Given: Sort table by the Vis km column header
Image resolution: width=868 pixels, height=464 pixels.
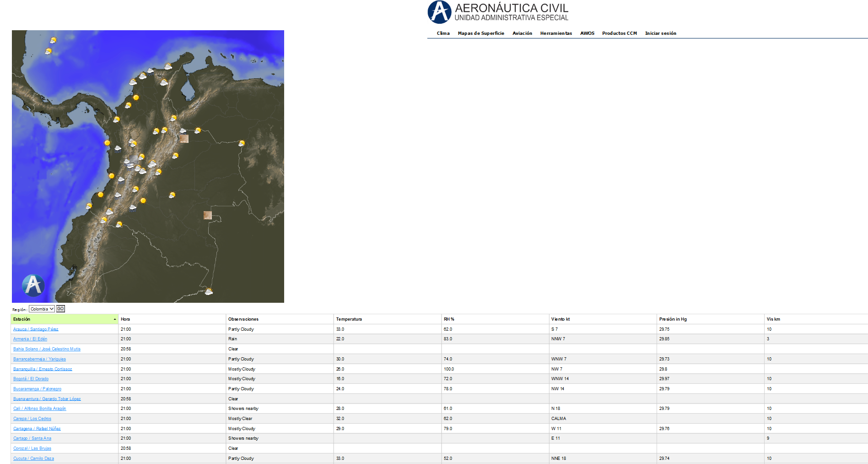Looking at the screenshot, I should point(816,319).
